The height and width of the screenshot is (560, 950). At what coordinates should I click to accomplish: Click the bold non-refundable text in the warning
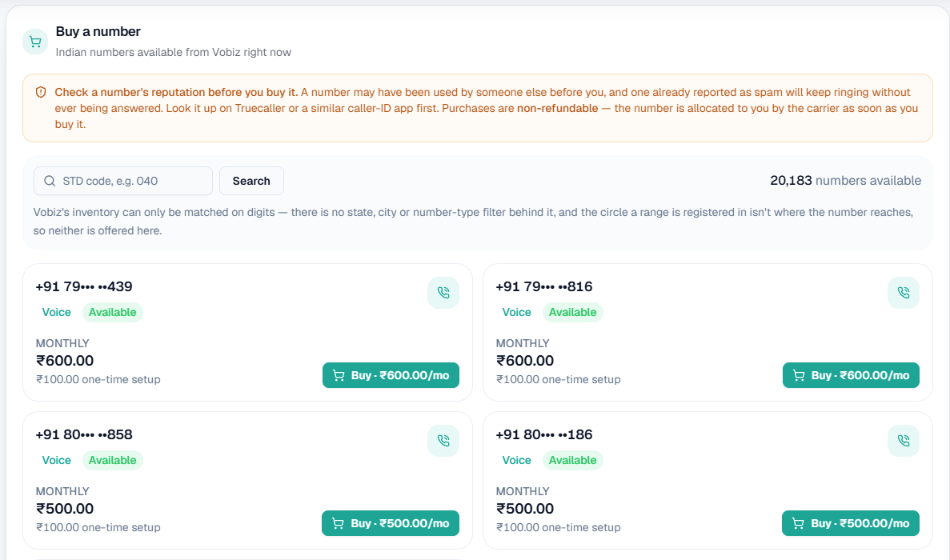pos(557,108)
